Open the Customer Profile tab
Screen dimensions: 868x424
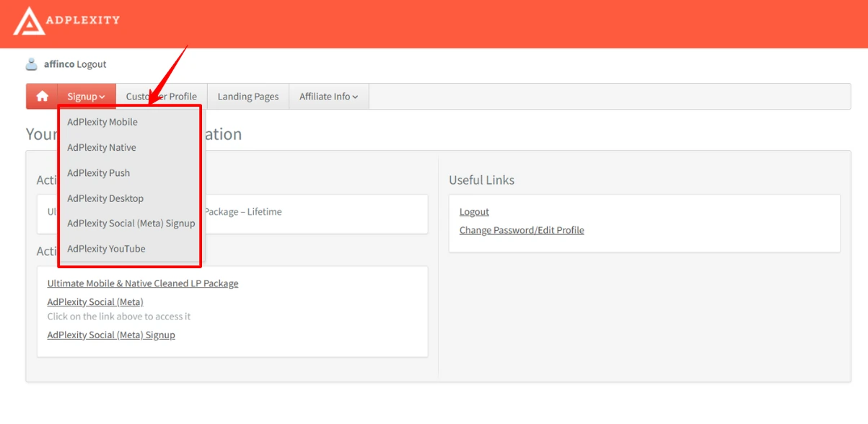pos(161,97)
